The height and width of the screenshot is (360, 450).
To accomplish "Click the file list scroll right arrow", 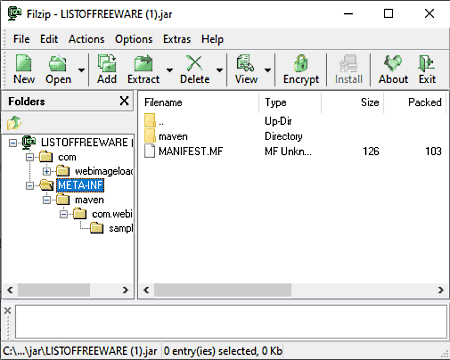I will point(441,290).
